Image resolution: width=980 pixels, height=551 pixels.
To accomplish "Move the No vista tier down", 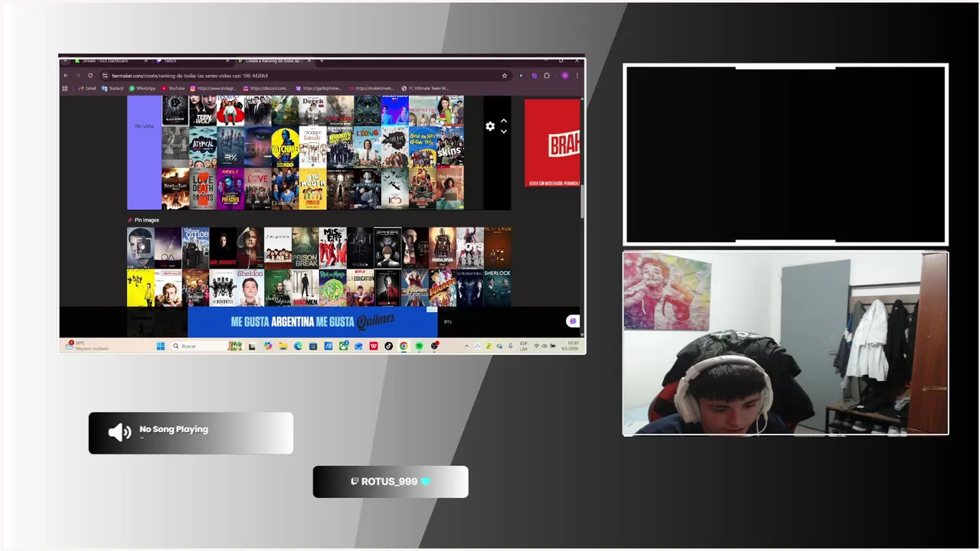I will point(504,132).
